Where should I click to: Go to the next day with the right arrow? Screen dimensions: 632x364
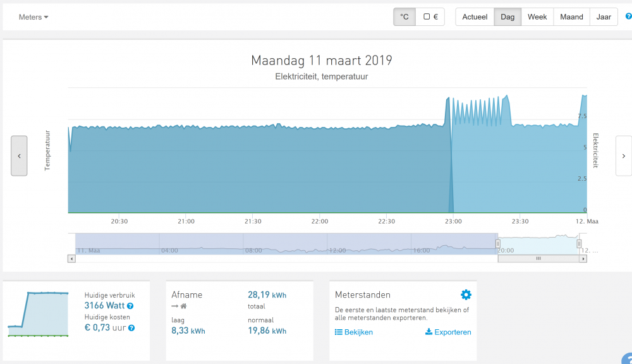623,155
